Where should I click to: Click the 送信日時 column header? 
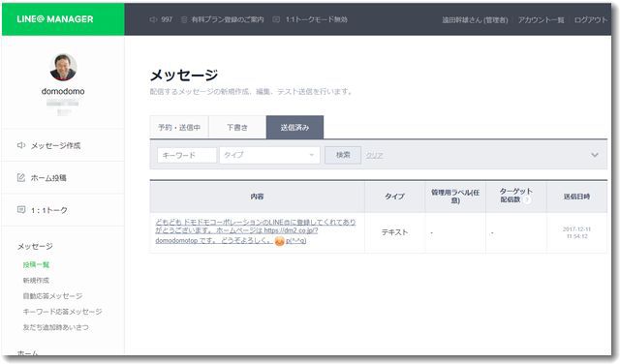(576, 197)
